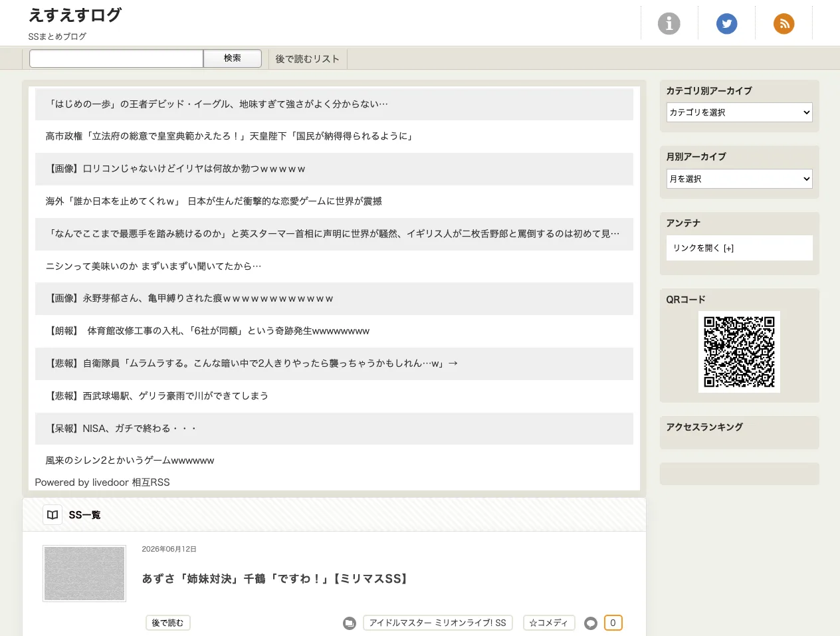The image size is (840, 636).
Task: Click the SSまとめブログ subtitle
Action: pyautogui.click(x=57, y=37)
